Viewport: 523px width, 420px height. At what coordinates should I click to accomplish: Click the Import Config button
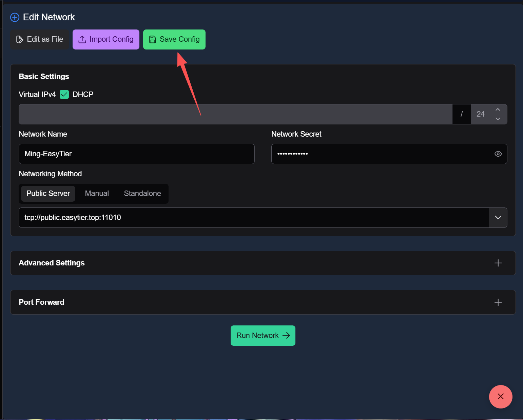[x=106, y=39]
